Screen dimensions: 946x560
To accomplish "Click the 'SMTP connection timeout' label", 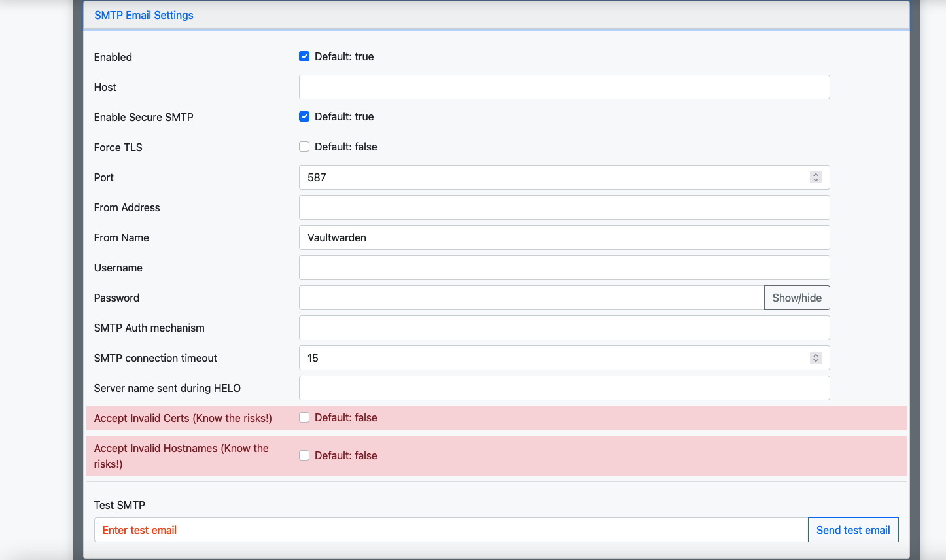I will [156, 358].
